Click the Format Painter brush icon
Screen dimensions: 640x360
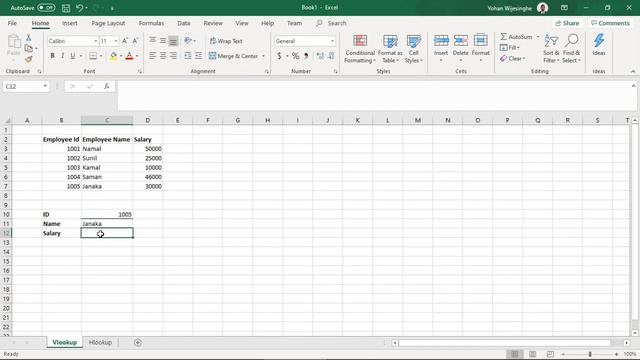pyautogui.click(x=29, y=60)
